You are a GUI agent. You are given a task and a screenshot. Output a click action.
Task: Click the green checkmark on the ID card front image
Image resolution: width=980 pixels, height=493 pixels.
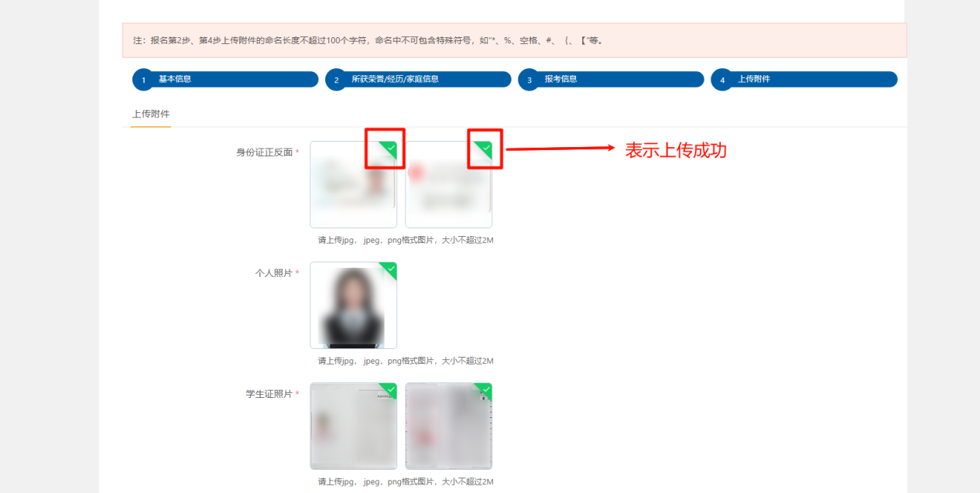pos(391,147)
